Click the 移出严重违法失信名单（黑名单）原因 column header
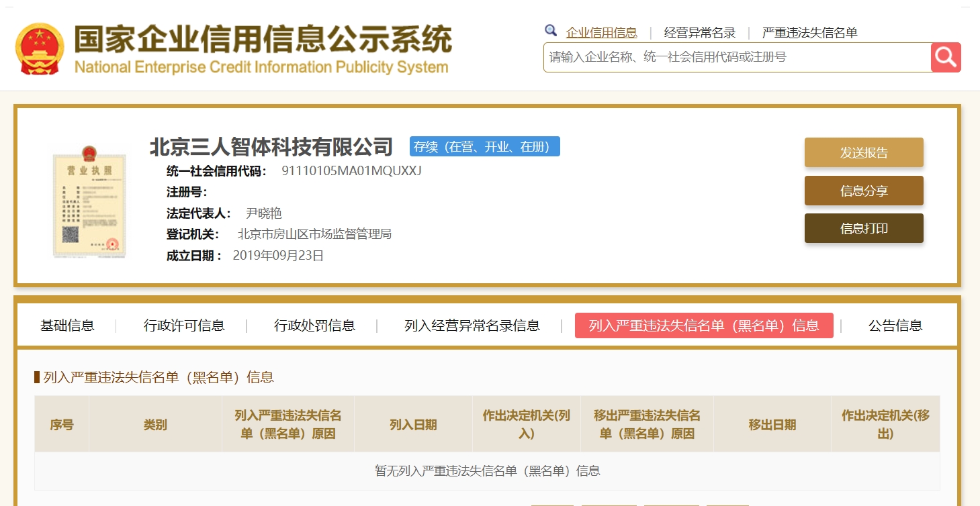The height and width of the screenshot is (506, 980). (x=648, y=424)
